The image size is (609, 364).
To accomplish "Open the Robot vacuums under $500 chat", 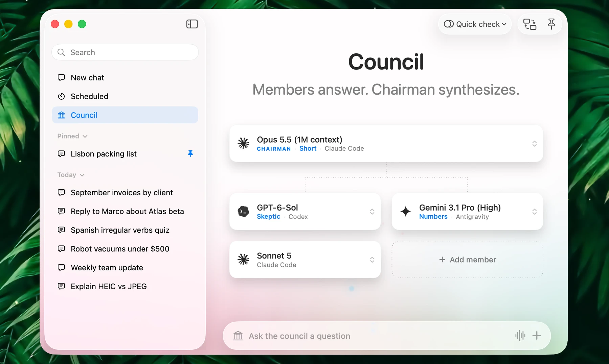I will click(125, 249).
